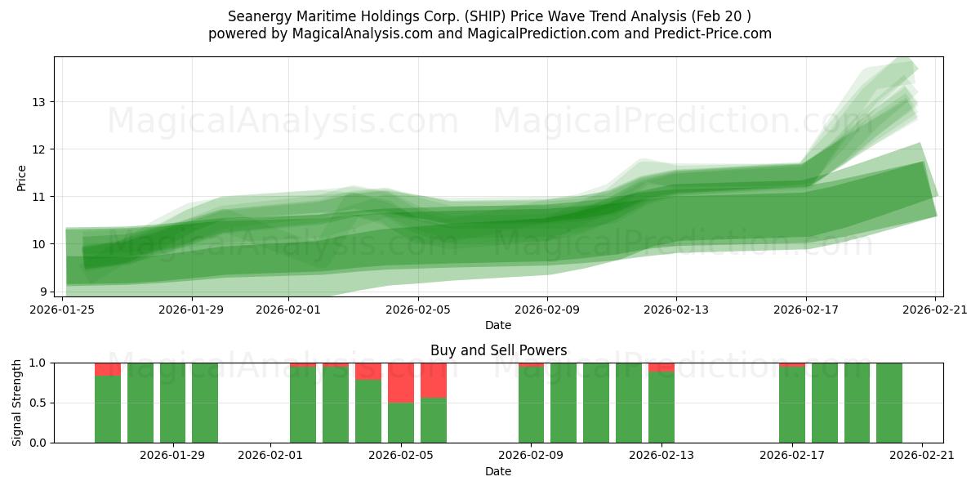Click the signal bar above the 2026-02-13 tick
The width and height of the screenshot is (980, 490).
pos(661,403)
